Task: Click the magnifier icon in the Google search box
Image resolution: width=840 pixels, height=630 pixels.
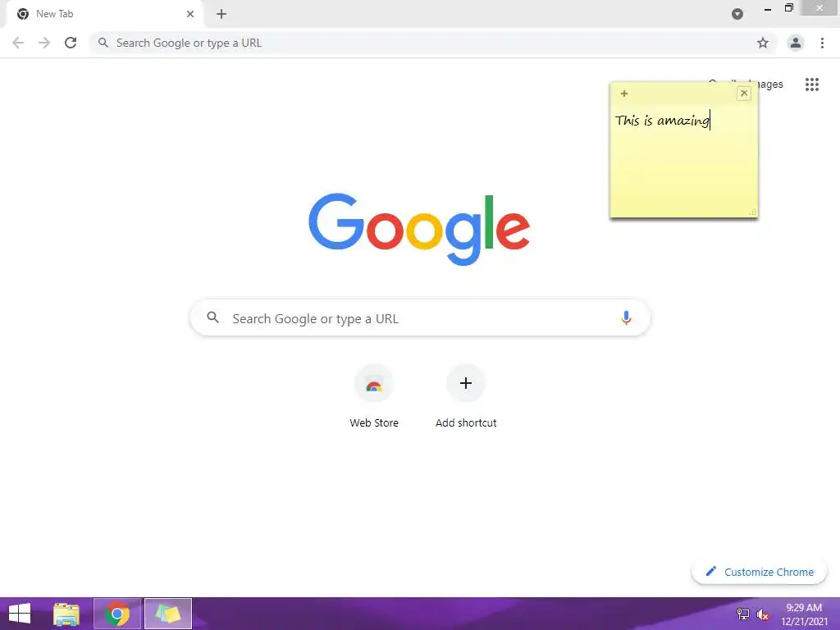Action: [212, 317]
